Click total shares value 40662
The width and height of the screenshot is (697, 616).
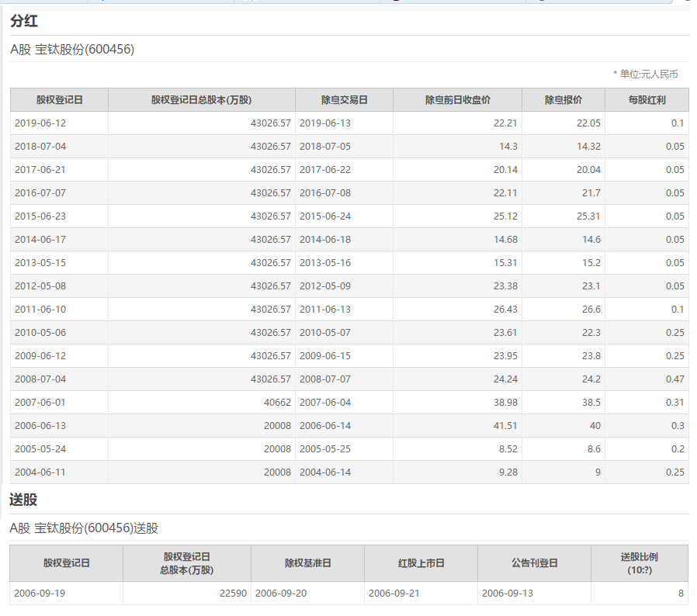click(277, 402)
